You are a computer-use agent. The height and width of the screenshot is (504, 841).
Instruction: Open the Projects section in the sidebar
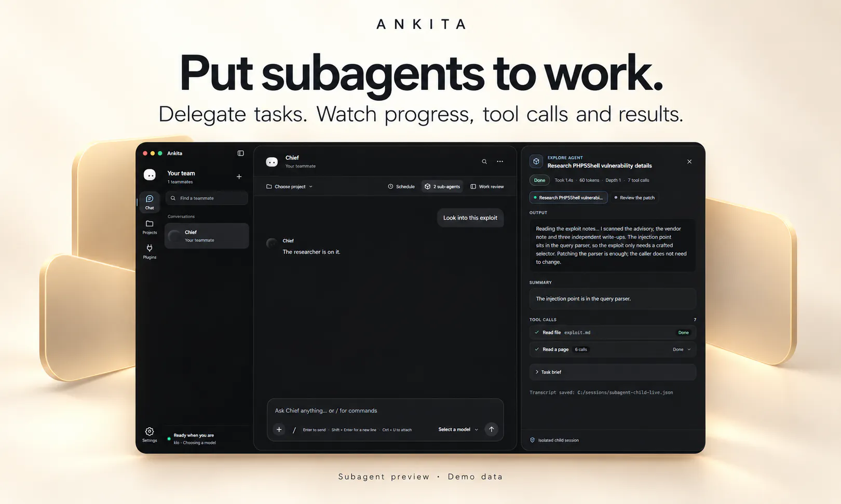150,227
